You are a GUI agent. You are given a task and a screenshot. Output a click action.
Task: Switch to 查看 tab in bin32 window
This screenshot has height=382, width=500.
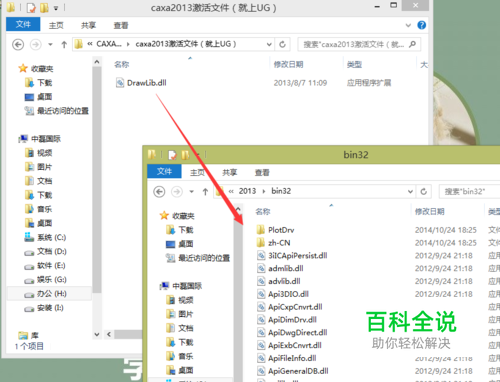[262, 172]
